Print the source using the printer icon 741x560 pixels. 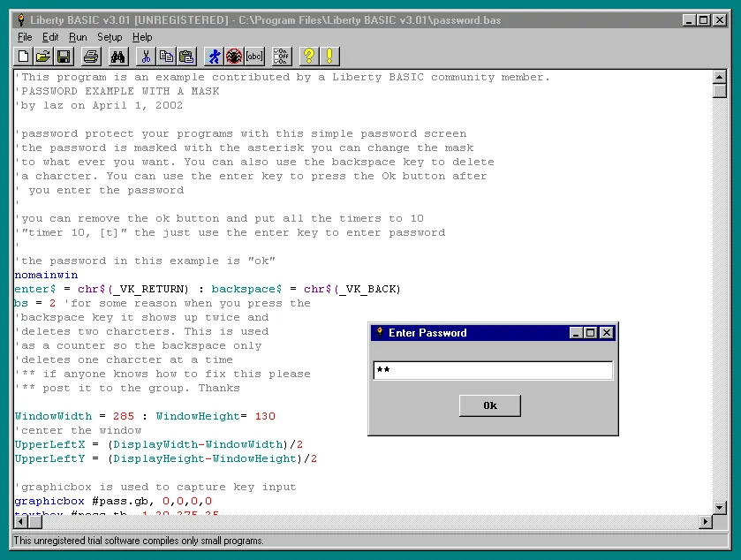91,57
